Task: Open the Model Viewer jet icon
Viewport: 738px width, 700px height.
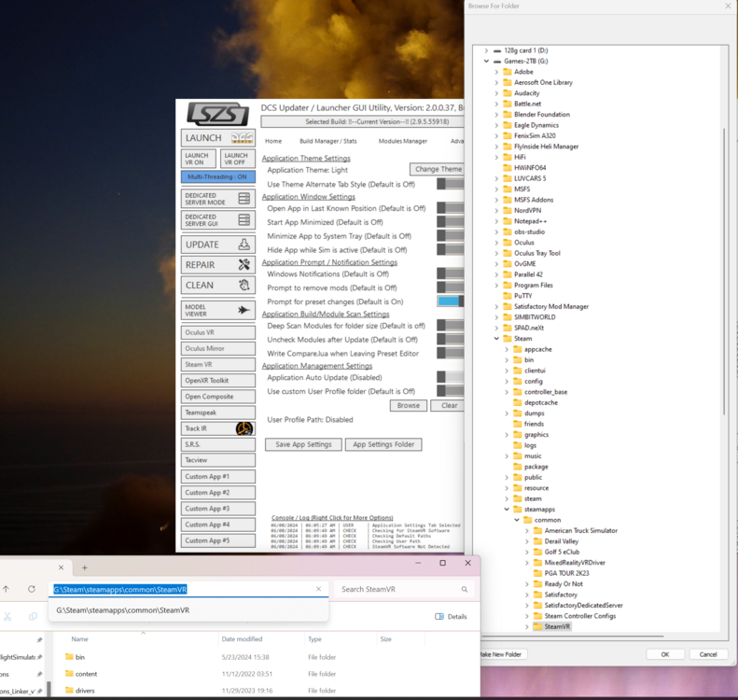Action: (x=244, y=310)
